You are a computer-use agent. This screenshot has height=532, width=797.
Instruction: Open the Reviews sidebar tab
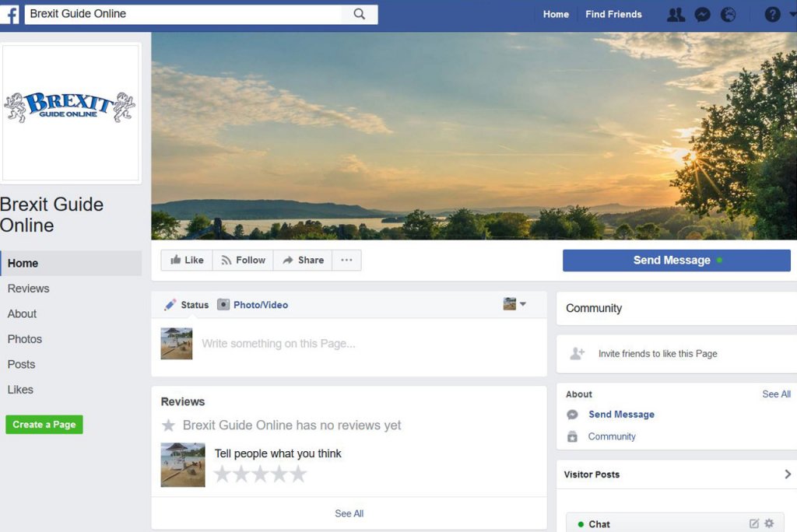(29, 289)
